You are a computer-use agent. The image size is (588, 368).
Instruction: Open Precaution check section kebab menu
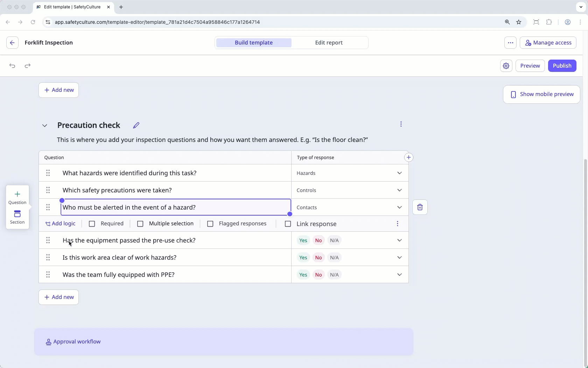coord(401,124)
